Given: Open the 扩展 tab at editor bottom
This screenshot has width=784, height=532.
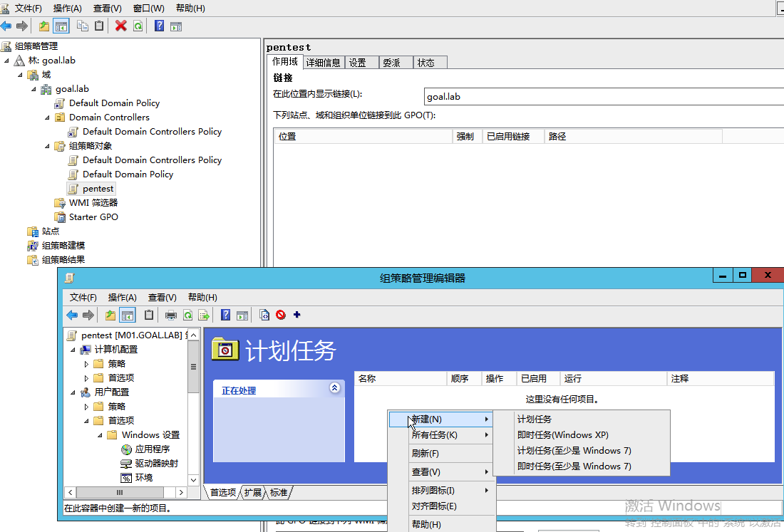Looking at the screenshot, I should click(x=252, y=492).
